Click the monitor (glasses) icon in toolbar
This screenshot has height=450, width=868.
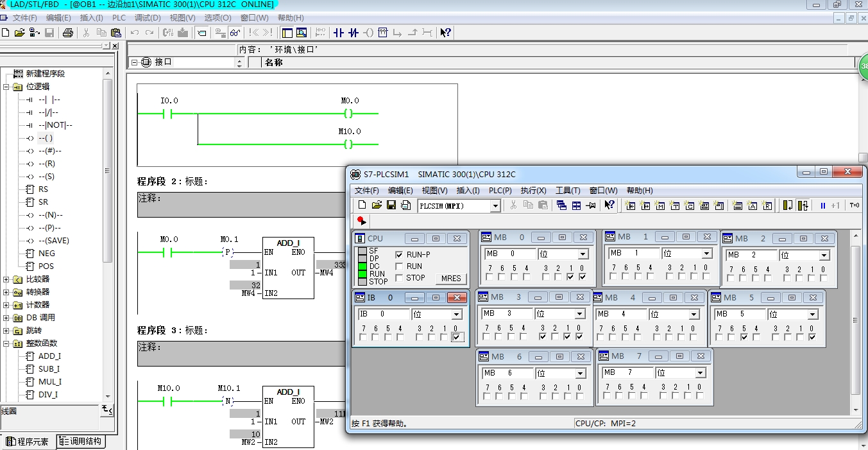point(235,33)
